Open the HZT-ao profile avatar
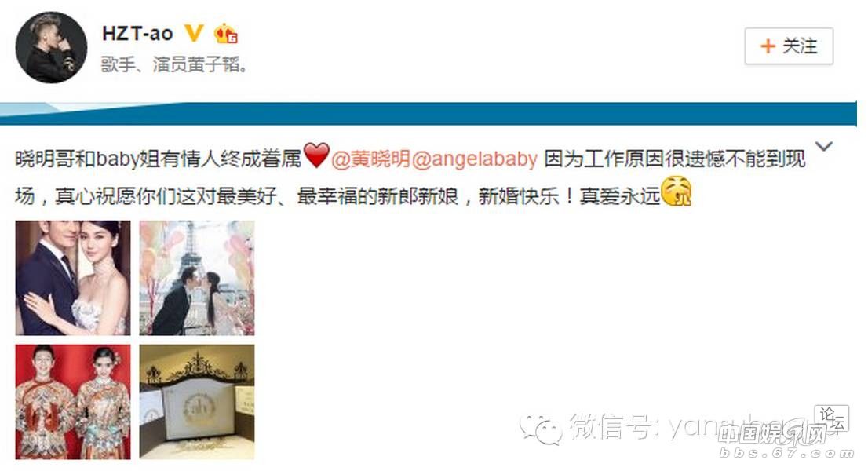 tap(51, 47)
